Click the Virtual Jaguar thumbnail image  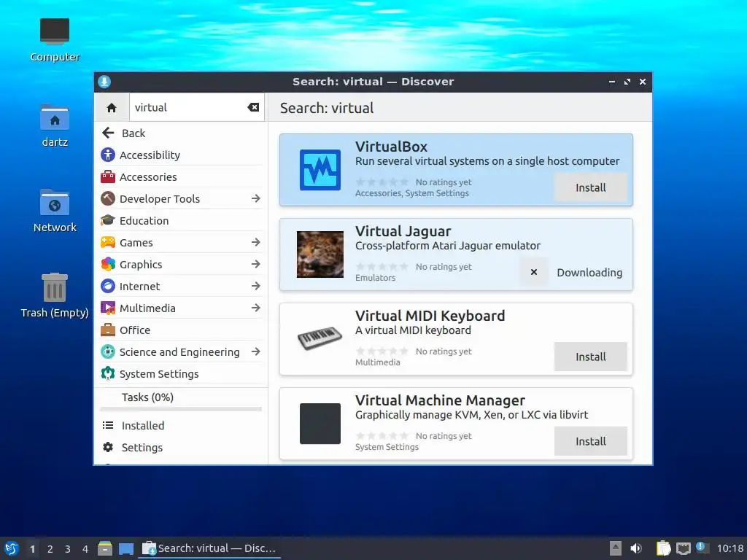pyautogui.click(x=320, y=254)
